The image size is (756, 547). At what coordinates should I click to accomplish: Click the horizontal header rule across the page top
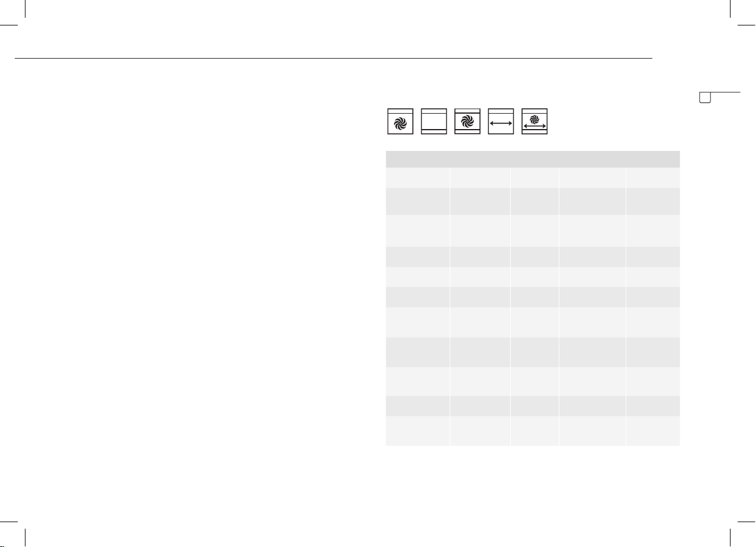332,58
